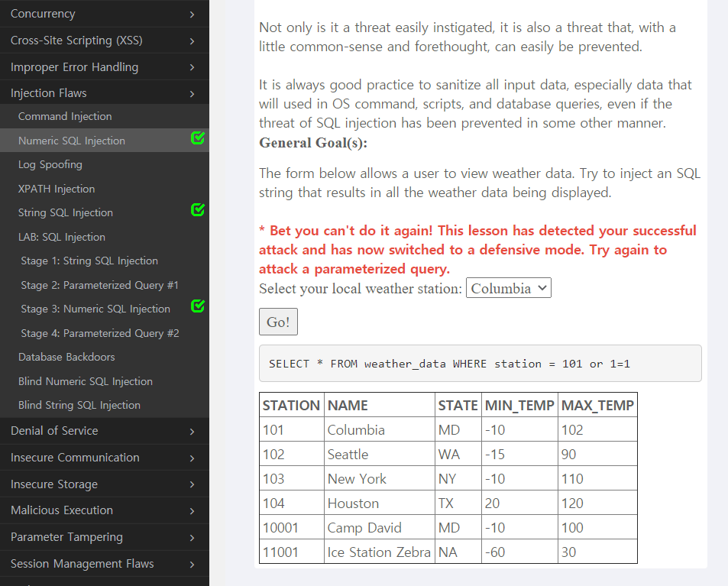Image resolution: width=728 pixels, height=586 pixels.
Task: Open the Concurrency menu category
Action: (x=105, y=14)
